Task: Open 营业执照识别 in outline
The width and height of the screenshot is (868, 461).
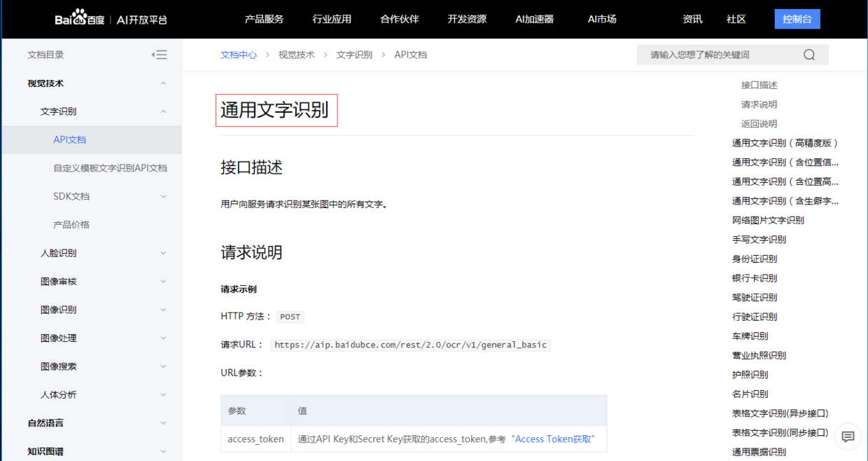Action: tap(759, 355)
